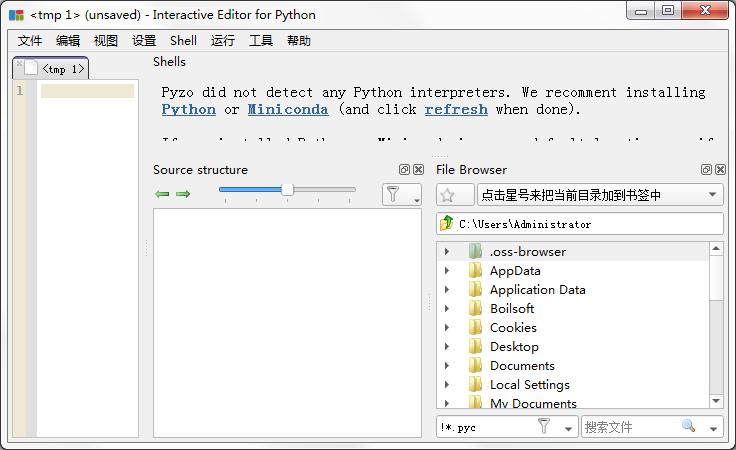Click the Source structure level slider handle

[x=287, y=189]
